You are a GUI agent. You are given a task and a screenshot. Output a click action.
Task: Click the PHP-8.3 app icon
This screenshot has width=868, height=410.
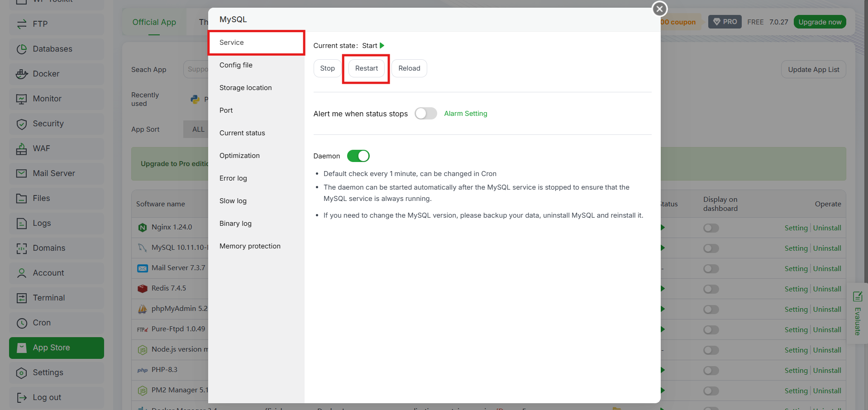point(143,370)
